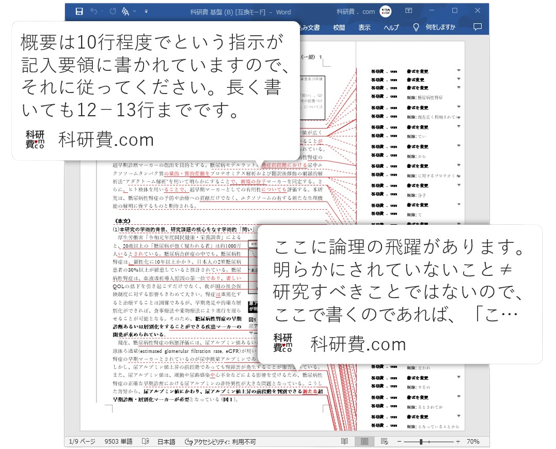Switch to Read Mode view icon
The width and height of the screenshot is (556, 449).
[344, 442]
